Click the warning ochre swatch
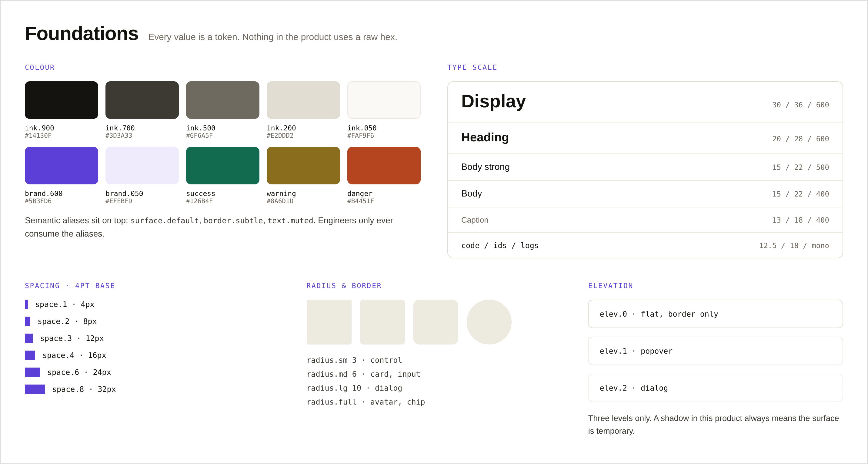The image size is (868, 464). point(303,165)
